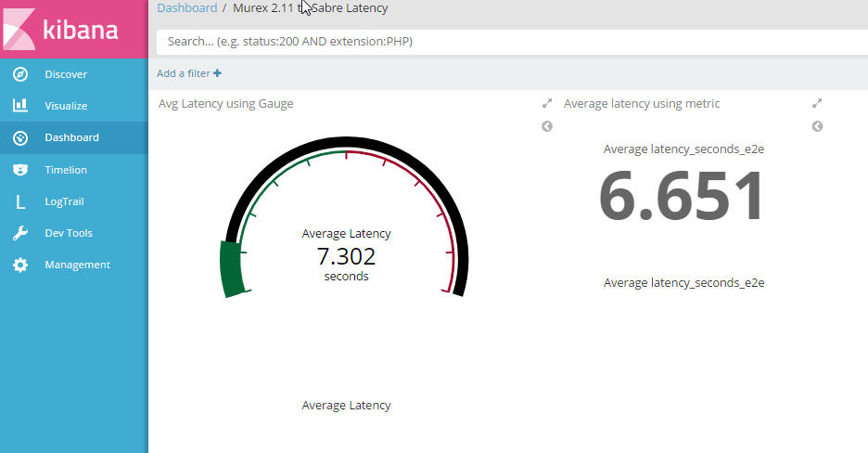
Task: Add a filter plus icon
Action: click(218, 73)
